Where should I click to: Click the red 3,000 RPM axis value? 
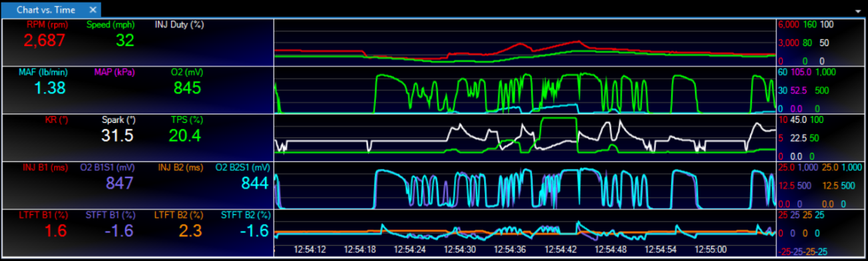click(x=789, y=43)
